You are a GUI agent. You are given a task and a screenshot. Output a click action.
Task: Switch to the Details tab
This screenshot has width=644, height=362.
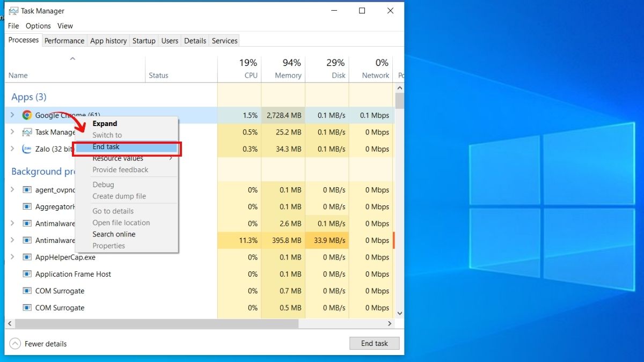(195, 41)
